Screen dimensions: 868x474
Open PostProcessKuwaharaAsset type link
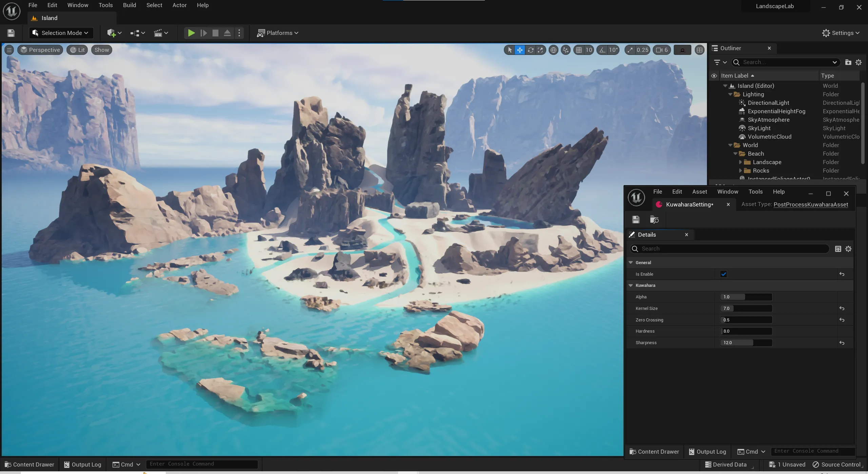(811, 204)
